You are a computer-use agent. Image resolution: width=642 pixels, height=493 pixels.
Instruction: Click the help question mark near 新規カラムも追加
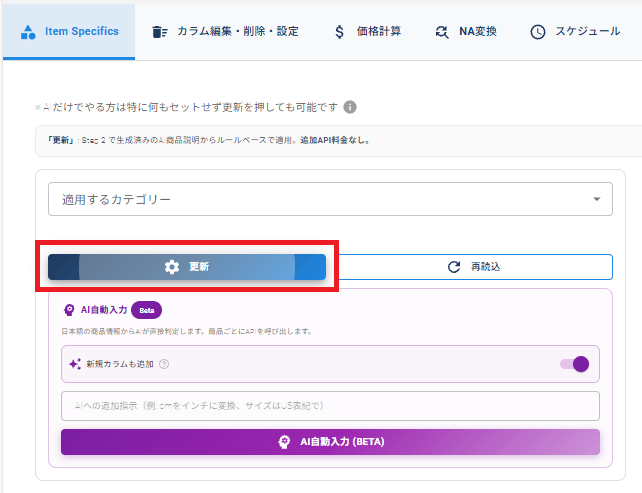[164, 364]
